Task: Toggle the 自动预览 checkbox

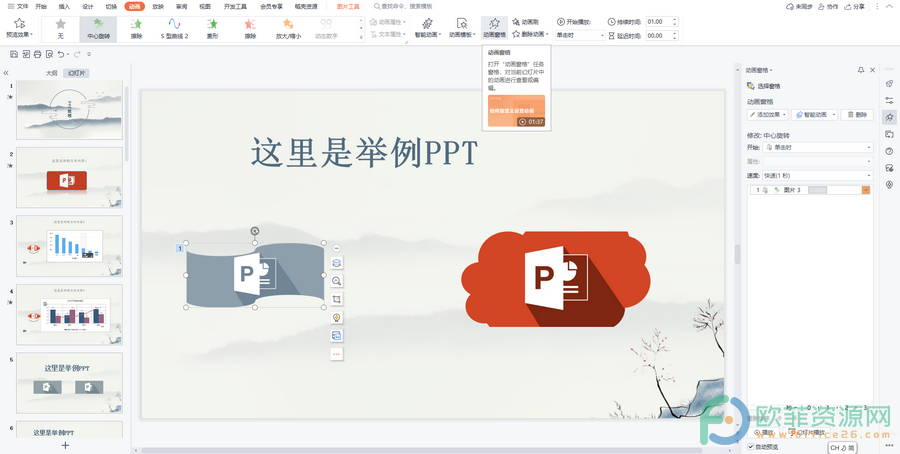Action: 751,447
